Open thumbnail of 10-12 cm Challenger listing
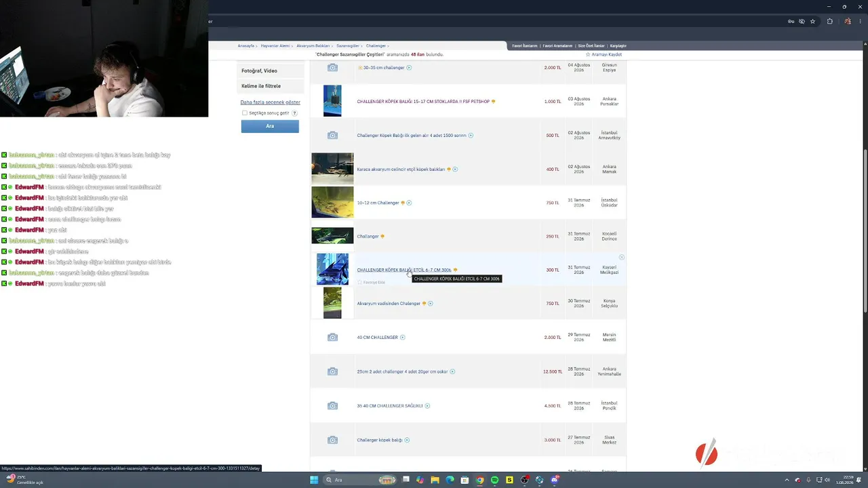The image size is (868, 488). (332, 203)
